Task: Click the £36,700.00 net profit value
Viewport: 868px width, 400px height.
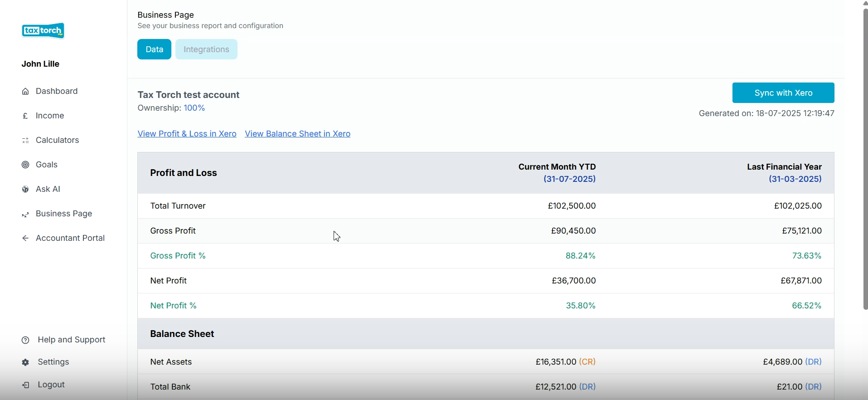Action: click(x=574, y=281)
